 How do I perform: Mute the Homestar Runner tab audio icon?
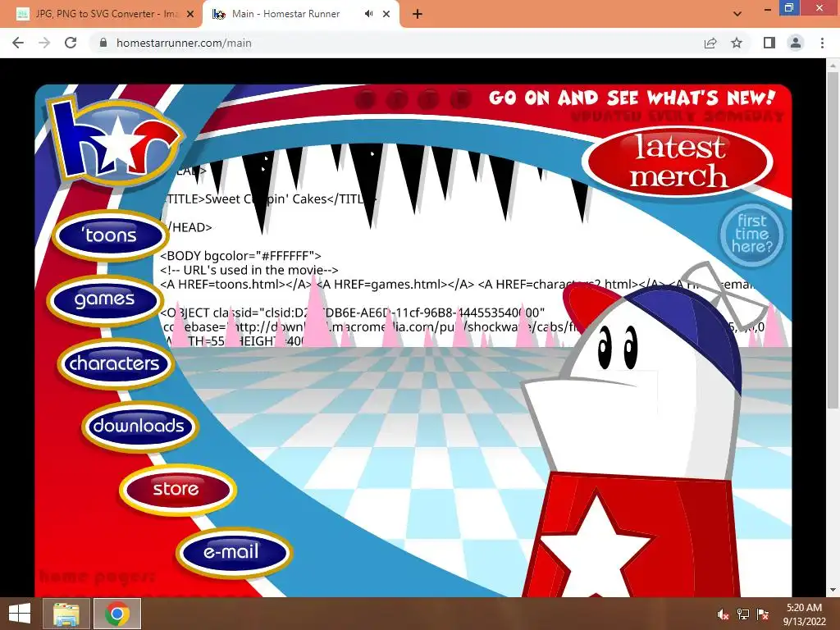coord(368,14)
